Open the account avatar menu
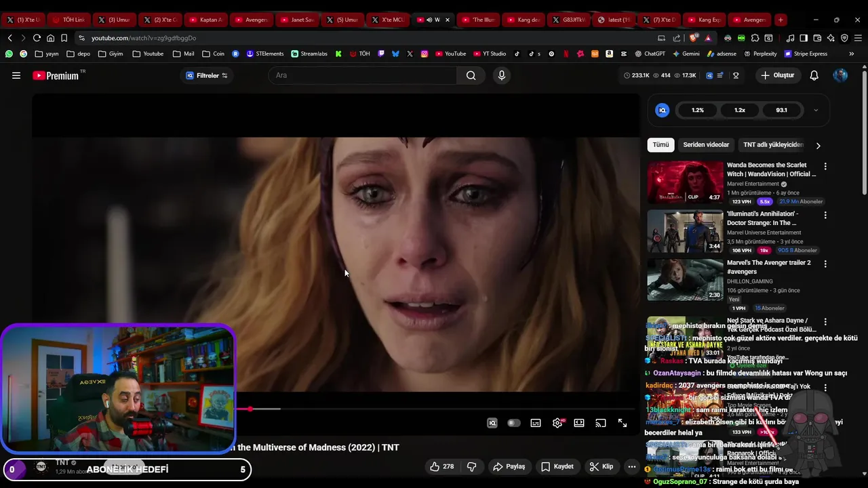 click(840, 75)
